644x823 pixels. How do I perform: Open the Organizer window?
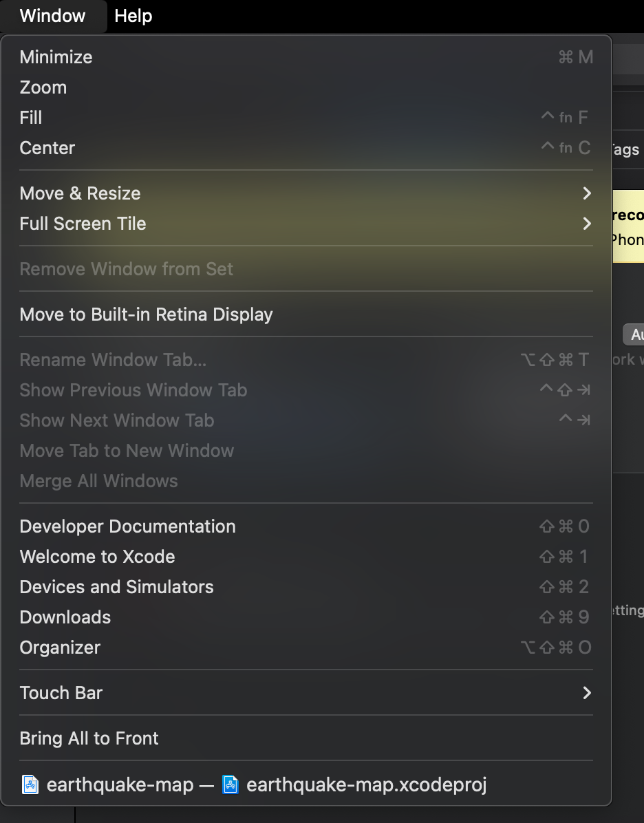tap(306, 648)
